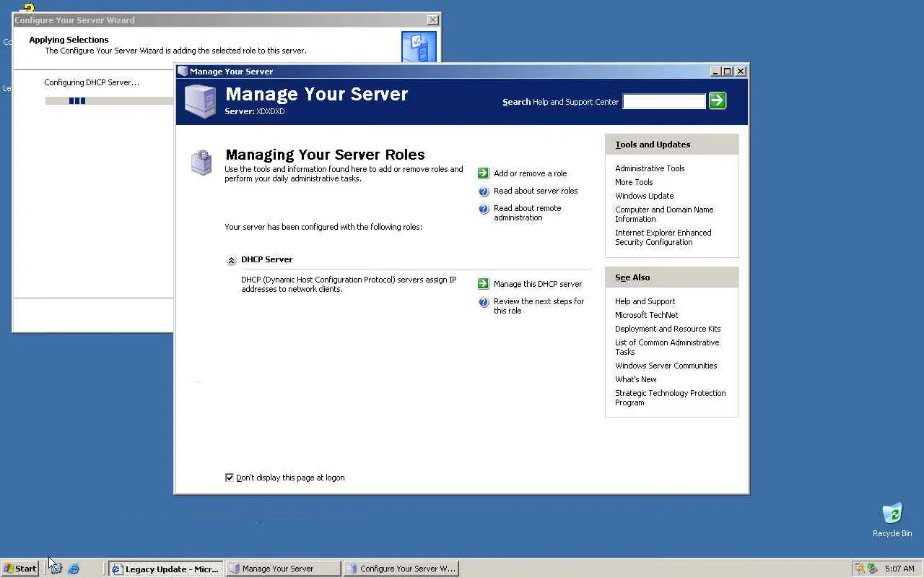Open the Windows Update link

pyautogui.click(x=644, y=196)
